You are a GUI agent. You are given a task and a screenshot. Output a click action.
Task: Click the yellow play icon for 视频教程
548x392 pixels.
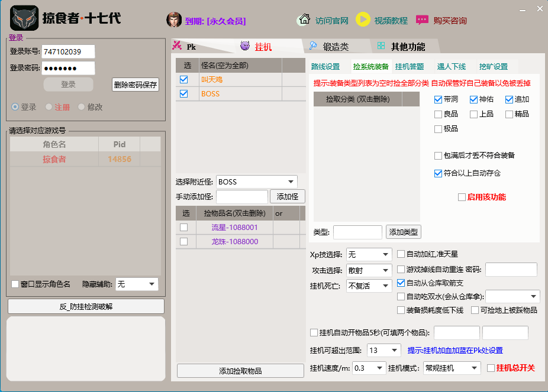(363, 20)
